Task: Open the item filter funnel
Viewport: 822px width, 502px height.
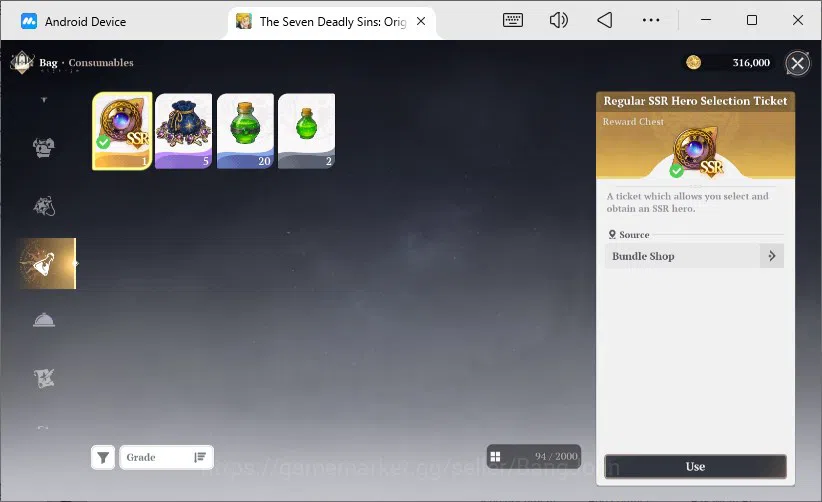Action: click(103, 457)
